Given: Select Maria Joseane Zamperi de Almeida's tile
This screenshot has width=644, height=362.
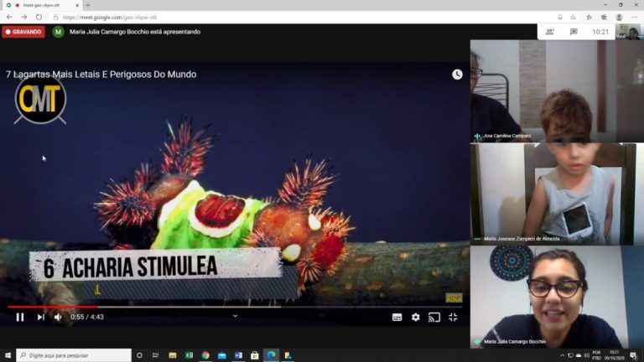Looking at the screenshot, I should coord(557,194).
